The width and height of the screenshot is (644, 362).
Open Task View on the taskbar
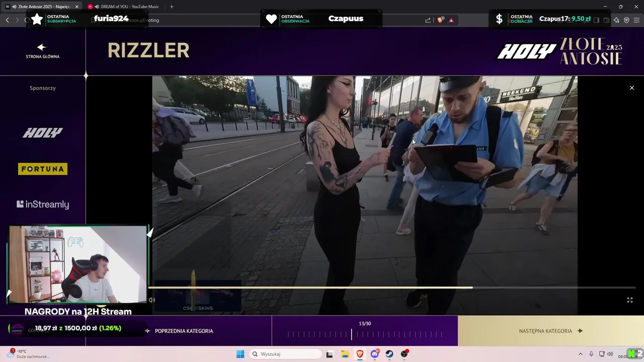click(330, 354)
